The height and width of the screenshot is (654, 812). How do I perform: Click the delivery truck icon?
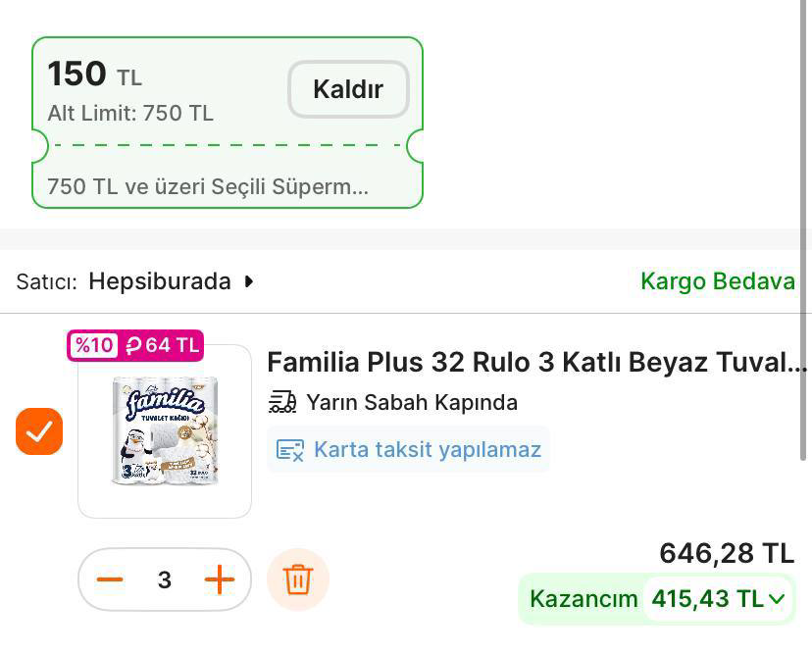click(282, 402)
